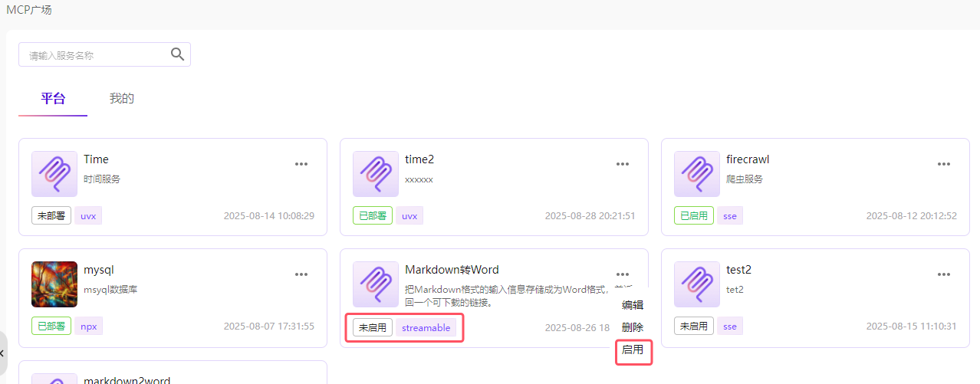Click the timestamp 2025-08-07 17:31:55
Image resolution: width=980 pixels, height=384 pixels.
(x=269, y=327)
